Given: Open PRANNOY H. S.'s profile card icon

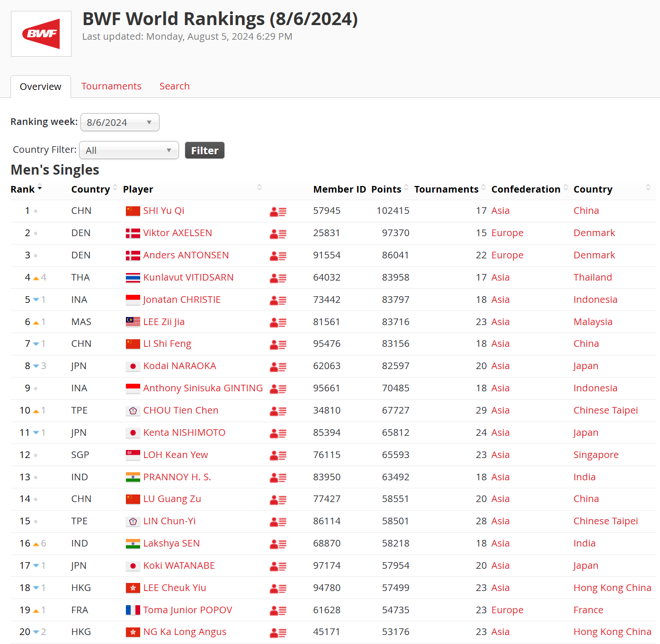Looking at the screenshot, I should tap(278, 478).
